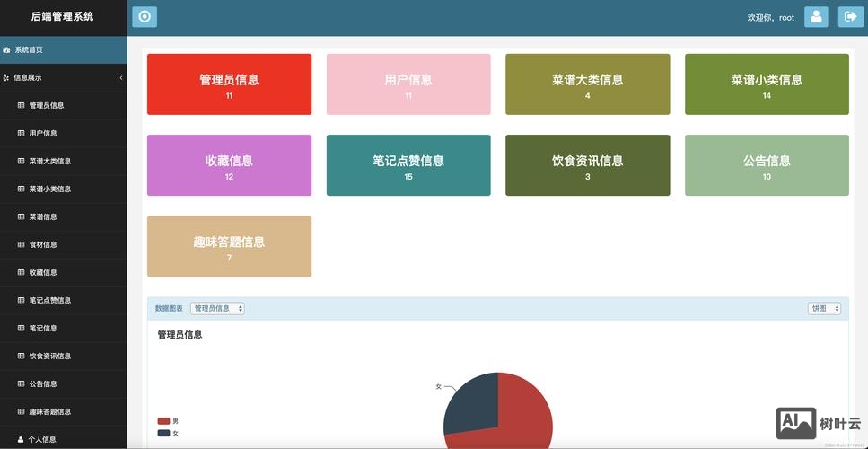Click the 欢迎你, root greeting text
Screen dimensions: 868x449
[770, 18]
